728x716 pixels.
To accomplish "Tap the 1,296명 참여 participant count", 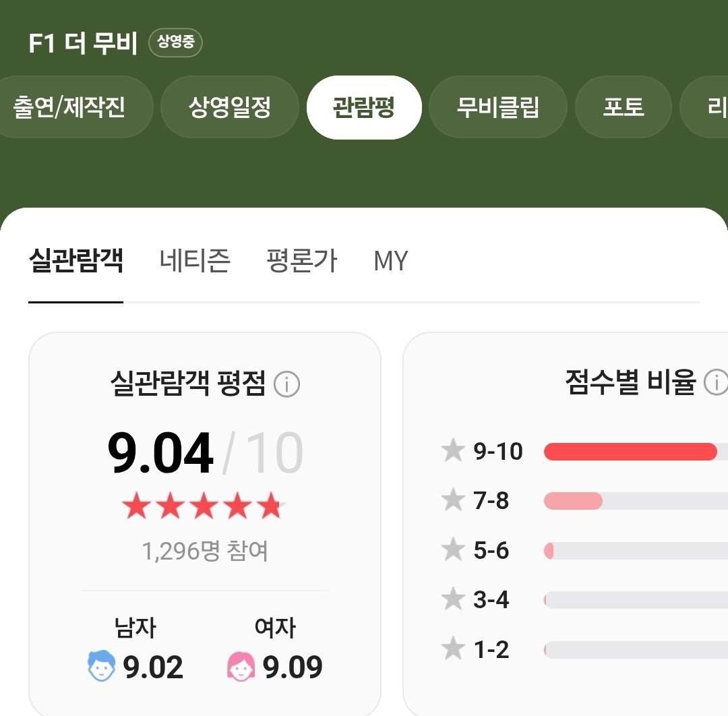I will (205, 551).
